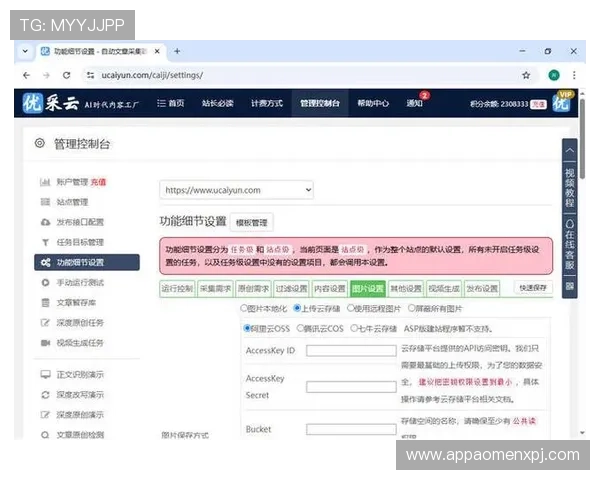Viewport: 600px width, 480px height.
Task: Open Chrome three-dot menu
Action: click(574, 75)
